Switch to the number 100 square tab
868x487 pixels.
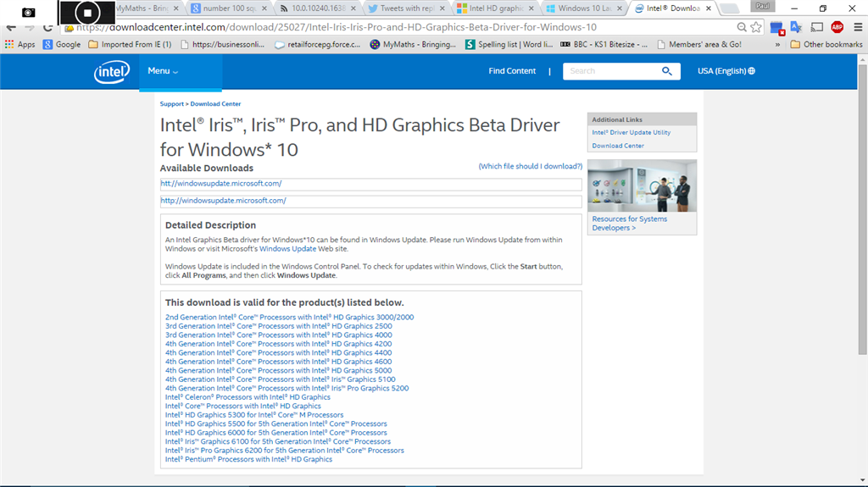[x=227, y=8]
